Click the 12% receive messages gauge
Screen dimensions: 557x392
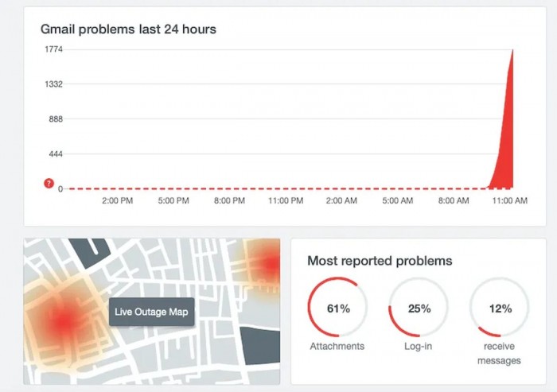click(500, 308)
